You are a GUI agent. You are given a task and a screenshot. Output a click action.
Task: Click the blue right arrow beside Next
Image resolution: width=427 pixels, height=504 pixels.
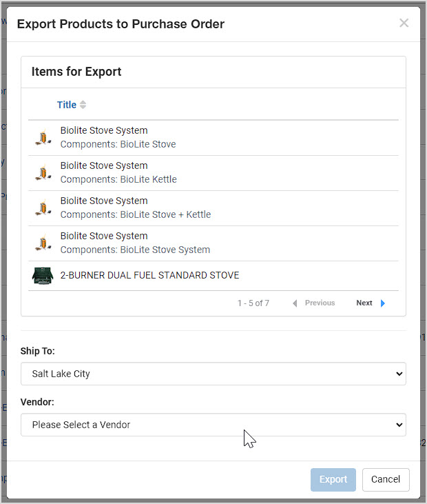point(382,303)
